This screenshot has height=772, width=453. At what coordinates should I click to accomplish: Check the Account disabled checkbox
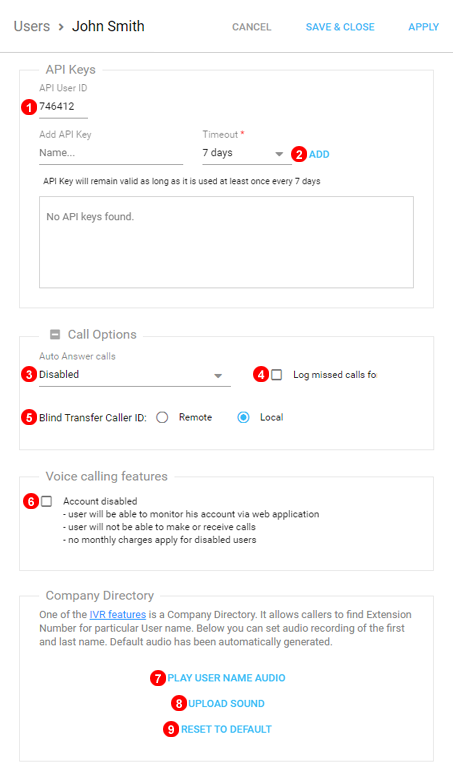click(x=46, y=501)
